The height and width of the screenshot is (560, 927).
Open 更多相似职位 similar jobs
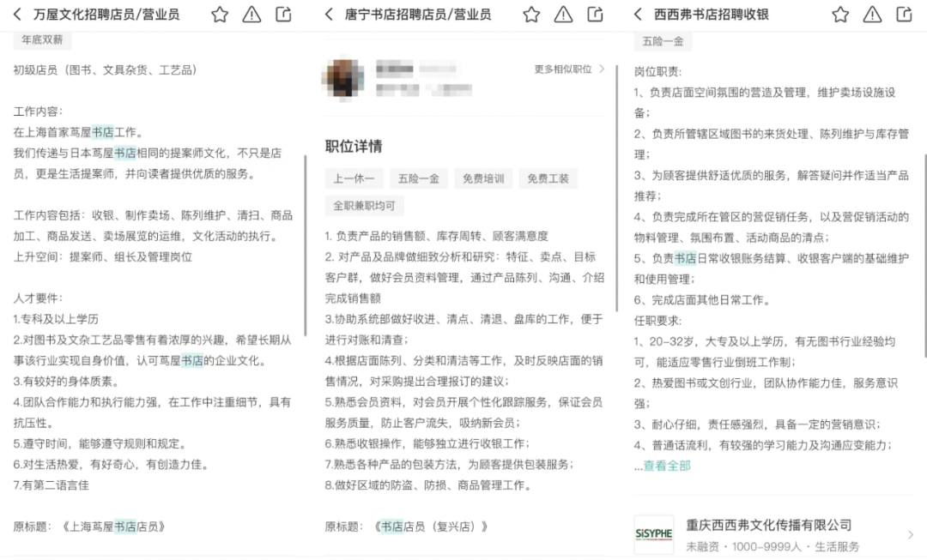[569, 69]
